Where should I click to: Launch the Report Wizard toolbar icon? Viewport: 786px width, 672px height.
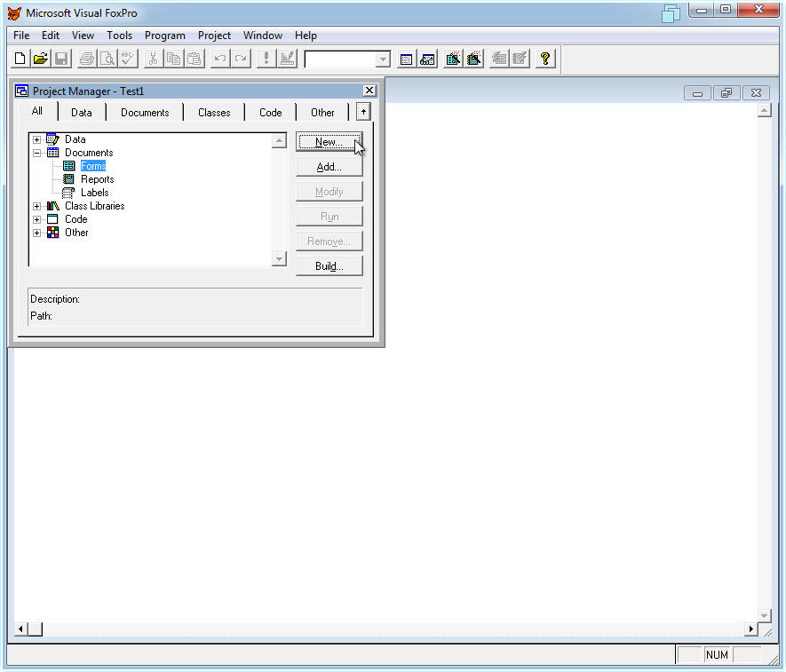473,59
